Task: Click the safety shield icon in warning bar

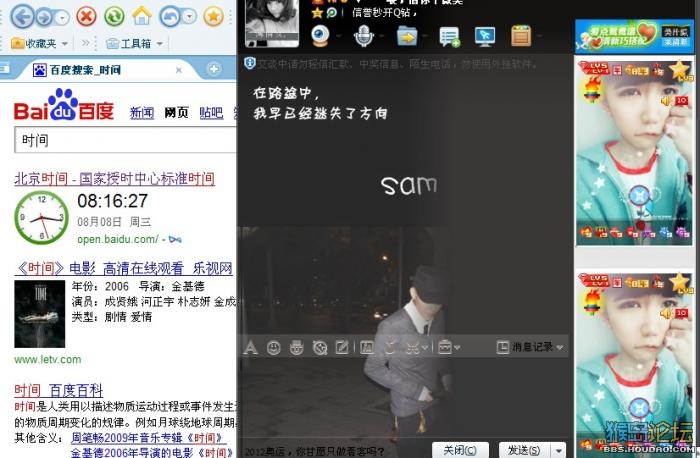Action: click(x=250, y=63)
